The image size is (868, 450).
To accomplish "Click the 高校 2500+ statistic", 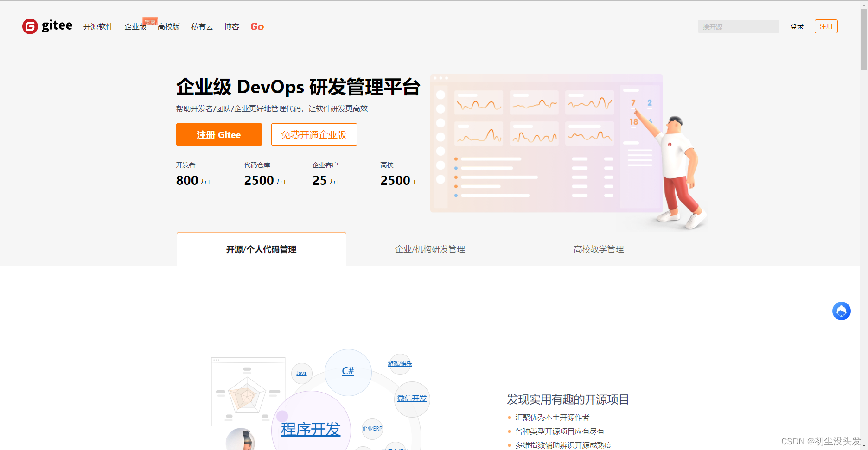I will pos(398,175).
